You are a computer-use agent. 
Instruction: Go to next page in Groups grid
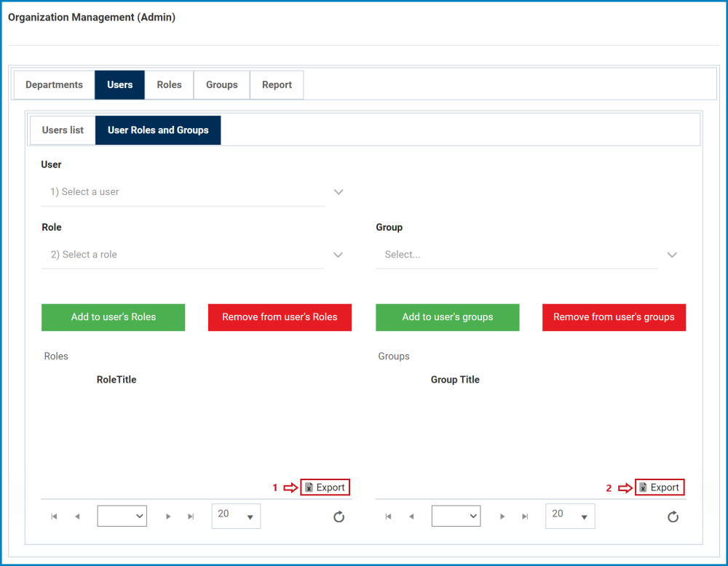pyautogui.click(x=502, y=517)
